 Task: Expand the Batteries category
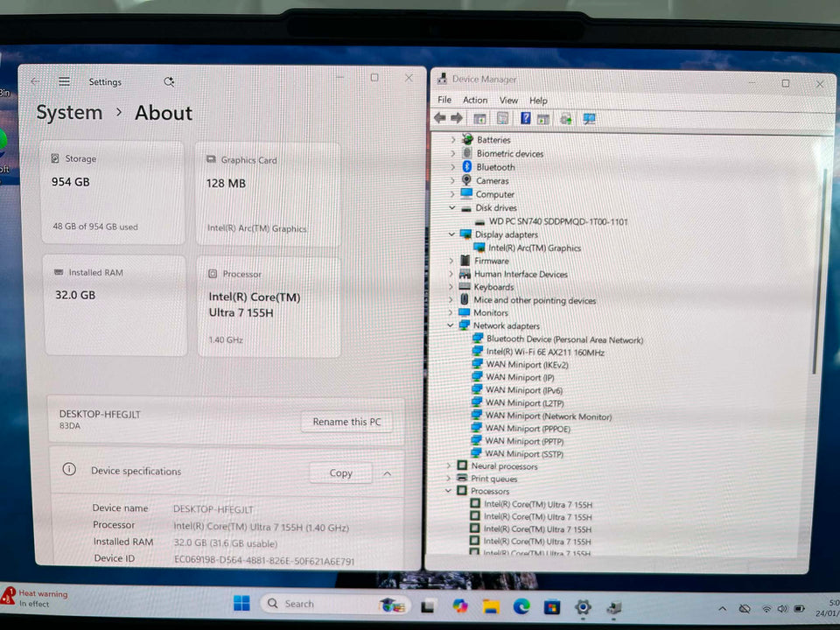tap(453, 140)
